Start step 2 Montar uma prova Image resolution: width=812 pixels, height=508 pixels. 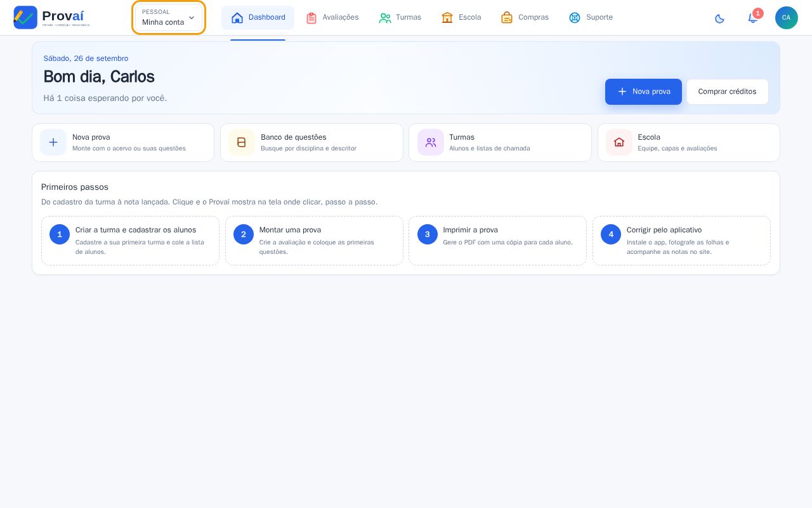314,241
